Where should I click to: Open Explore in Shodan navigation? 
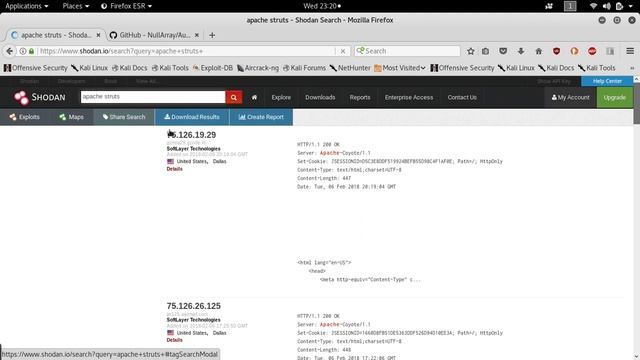pyautogui.click(x=281, y=98)
